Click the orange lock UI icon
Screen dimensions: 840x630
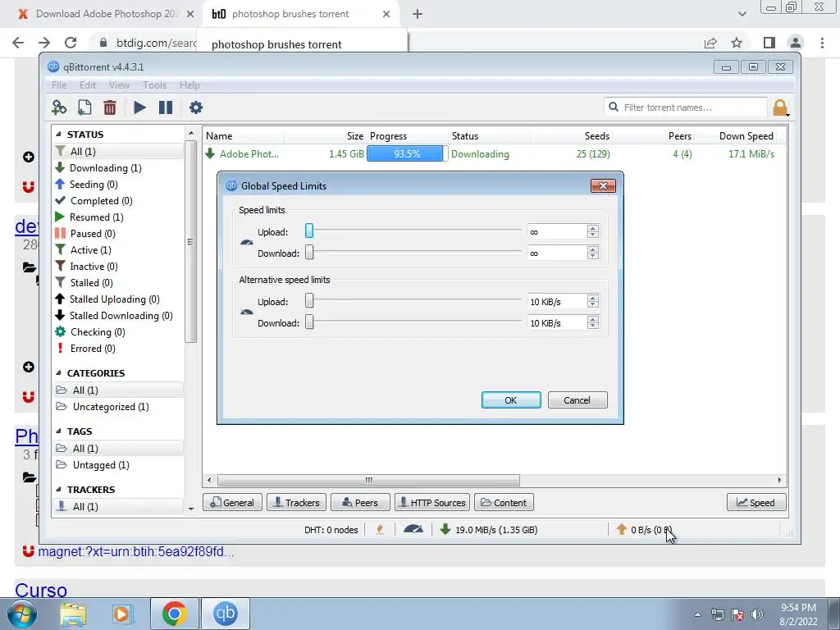click(x=781, y=107)
